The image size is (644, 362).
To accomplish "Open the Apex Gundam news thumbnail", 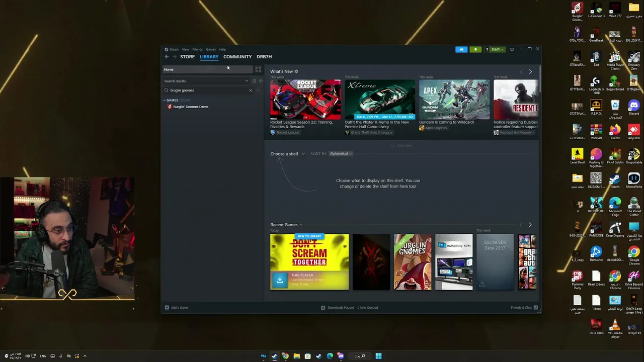I will 454,99.
